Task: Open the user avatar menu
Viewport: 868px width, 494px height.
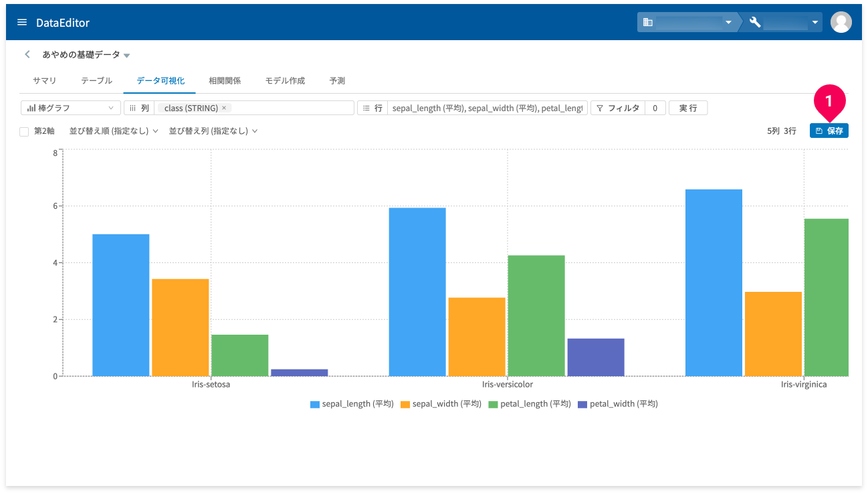Action: (841, 22)
